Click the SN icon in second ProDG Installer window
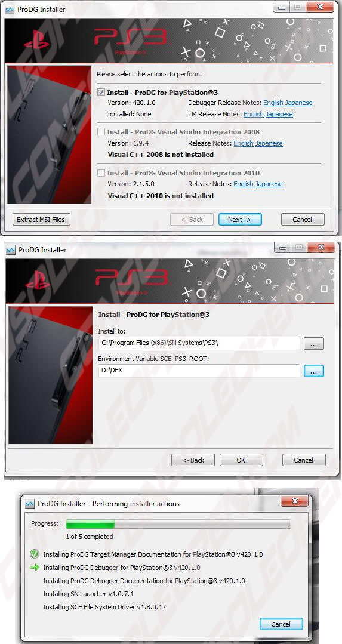 [11, 249]
